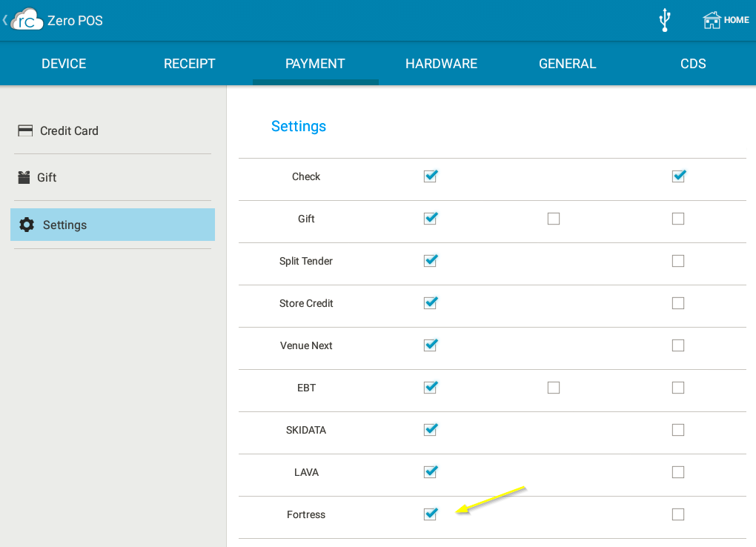
Task: Click the Settings section heading
Action: [x=299, y=127]
